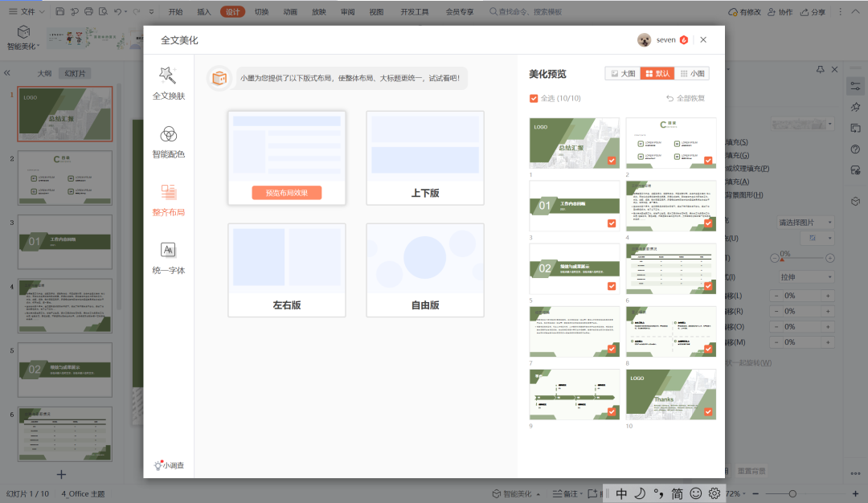
Task: Switch to the 插入 ribbon tab
Action: (x=204, y=12)
